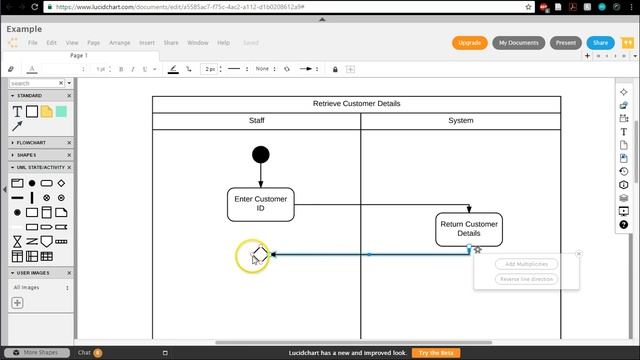Select the UML note shape with folded corner

61,212
